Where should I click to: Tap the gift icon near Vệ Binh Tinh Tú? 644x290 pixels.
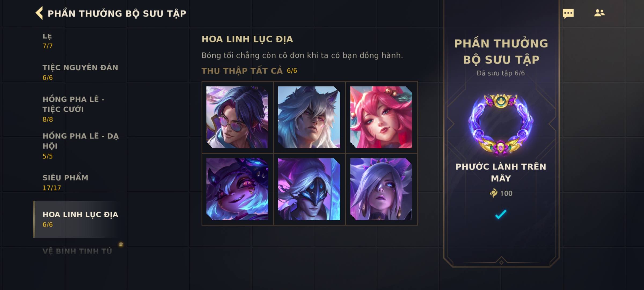tap(121, 244)
